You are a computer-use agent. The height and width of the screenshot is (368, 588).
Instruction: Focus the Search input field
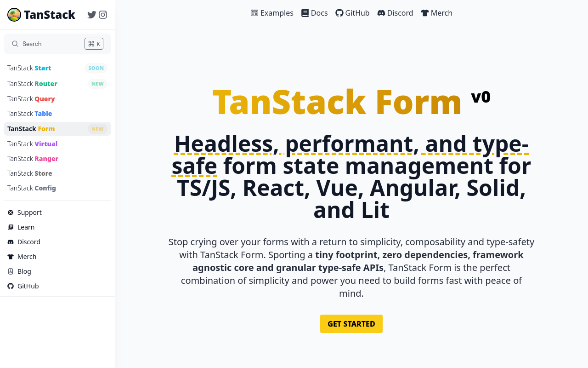(57, 44)
